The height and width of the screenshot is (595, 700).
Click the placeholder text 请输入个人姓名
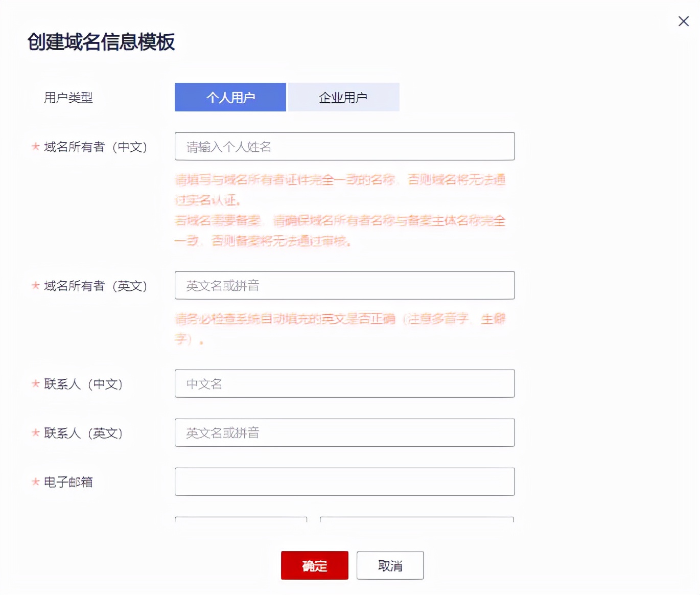[228, 147]
